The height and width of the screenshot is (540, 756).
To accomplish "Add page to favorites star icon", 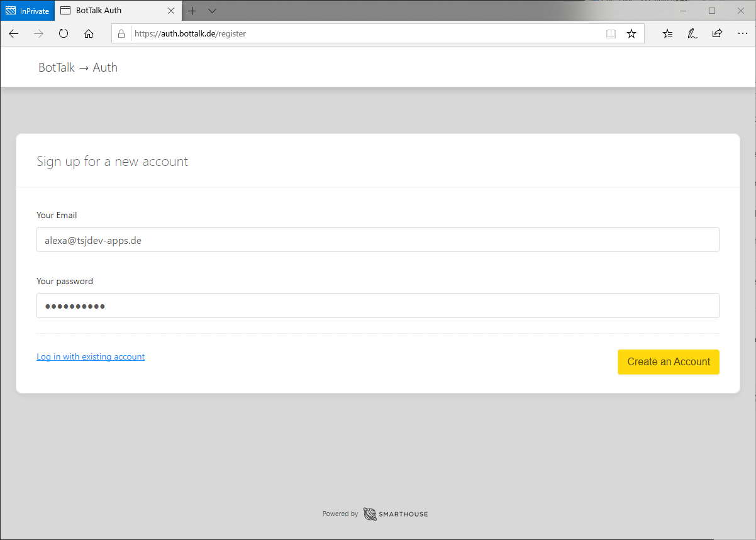I will pos(631,34).
